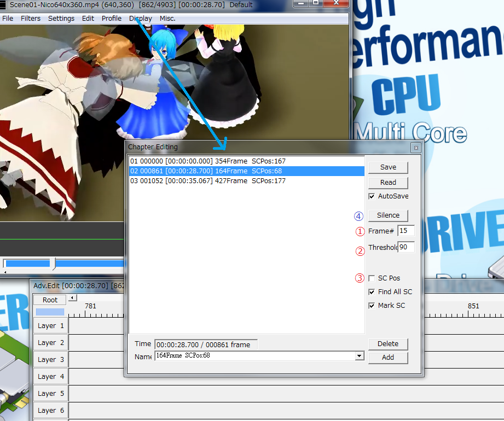Click frame 851 on timeline ruler

pos(473,306)
